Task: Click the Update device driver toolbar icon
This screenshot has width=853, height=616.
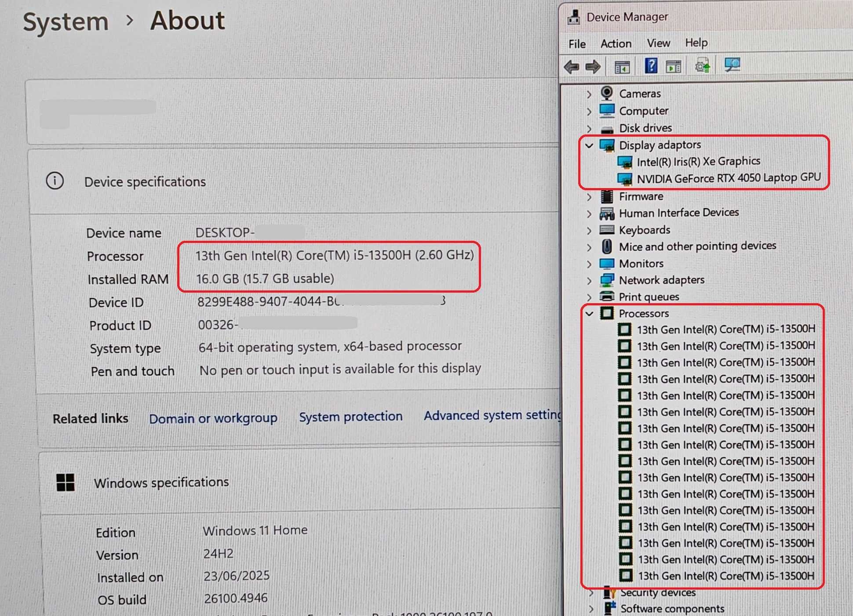Action: coord(702,66)
